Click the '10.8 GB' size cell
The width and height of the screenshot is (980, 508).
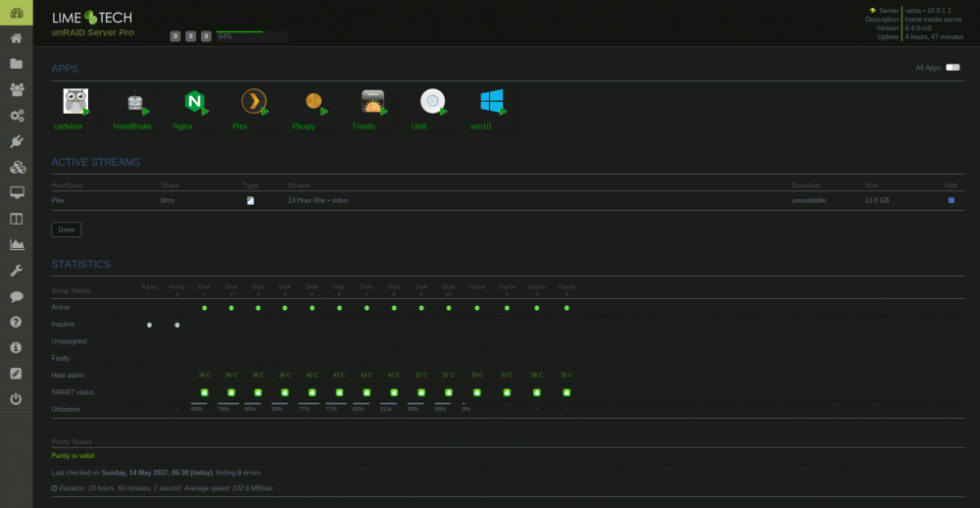coord(877,201)
